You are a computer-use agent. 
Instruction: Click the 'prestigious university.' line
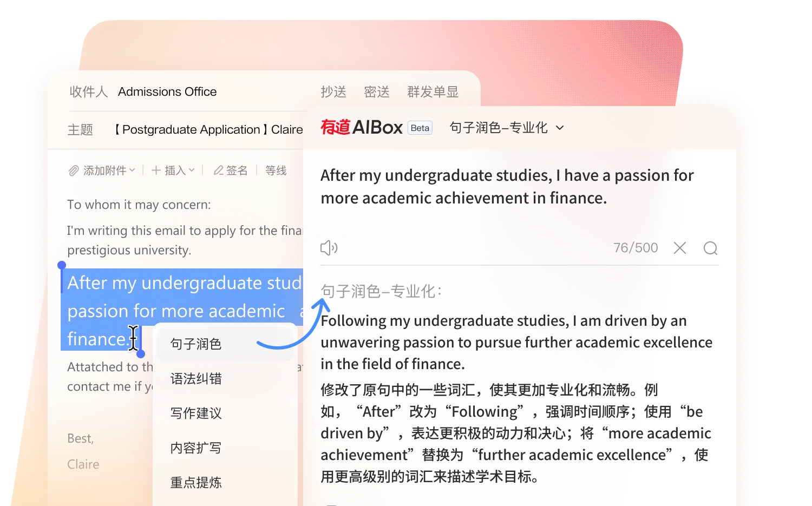pyautogui.click(x=129, y=250)
